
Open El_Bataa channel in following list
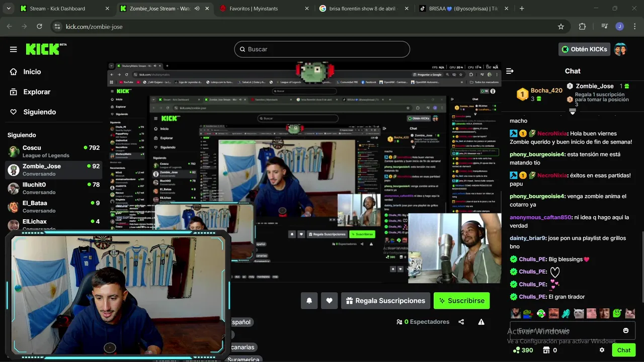(54, 207)
